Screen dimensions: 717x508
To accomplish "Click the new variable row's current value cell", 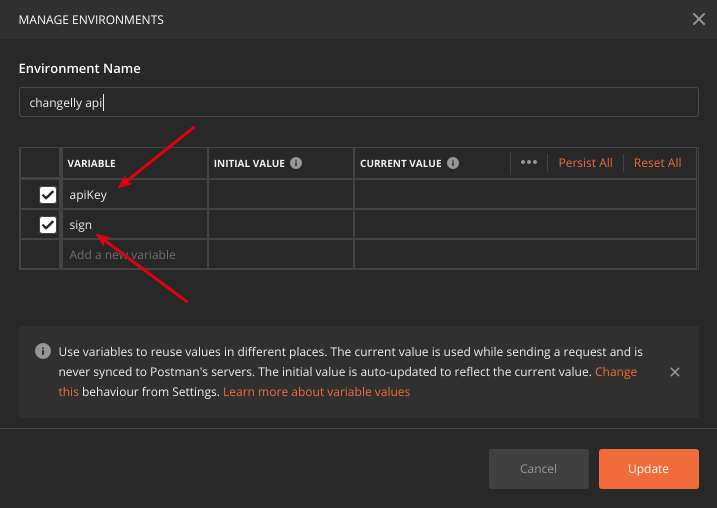I will [525, 255].
